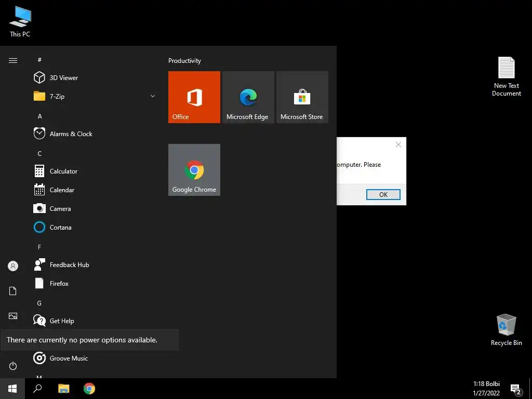Screen dimensions: 532x399
Task: Open the Microsoft Store tile
Action: (302, 97)
